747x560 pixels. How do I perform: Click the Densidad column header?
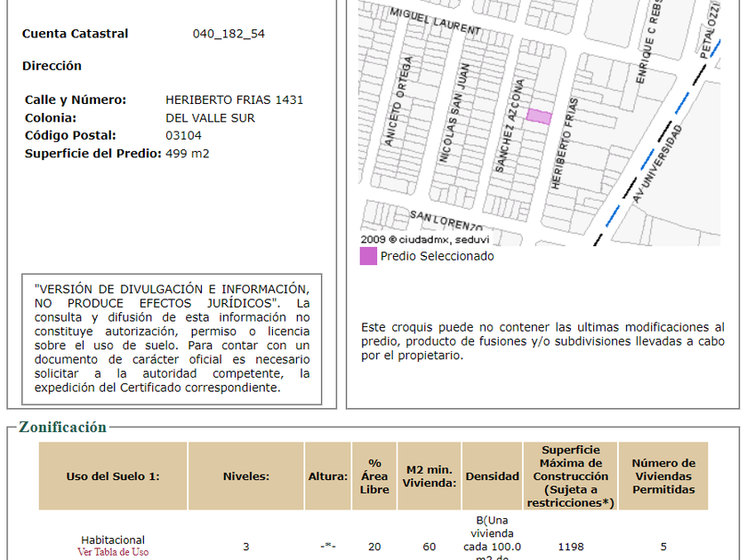click(492, 476)
